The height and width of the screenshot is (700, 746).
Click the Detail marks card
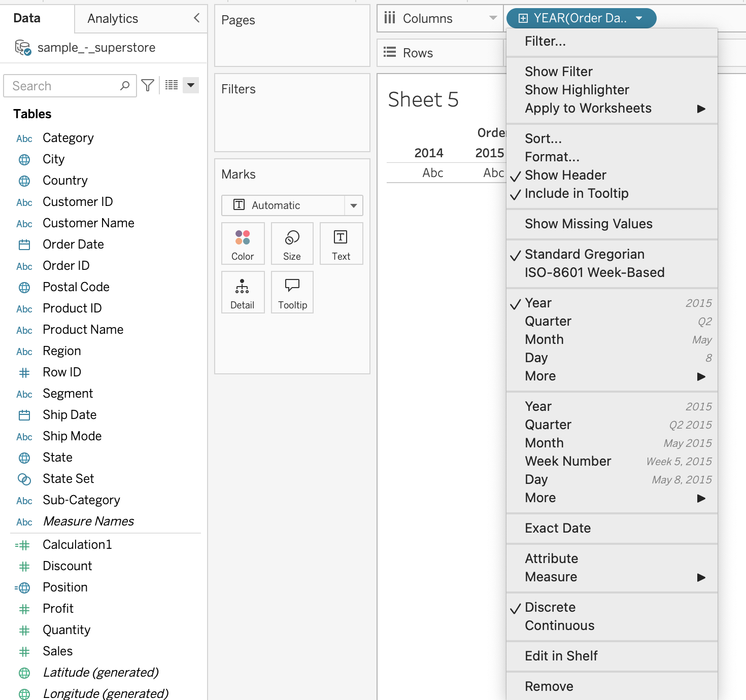point(243,293)
